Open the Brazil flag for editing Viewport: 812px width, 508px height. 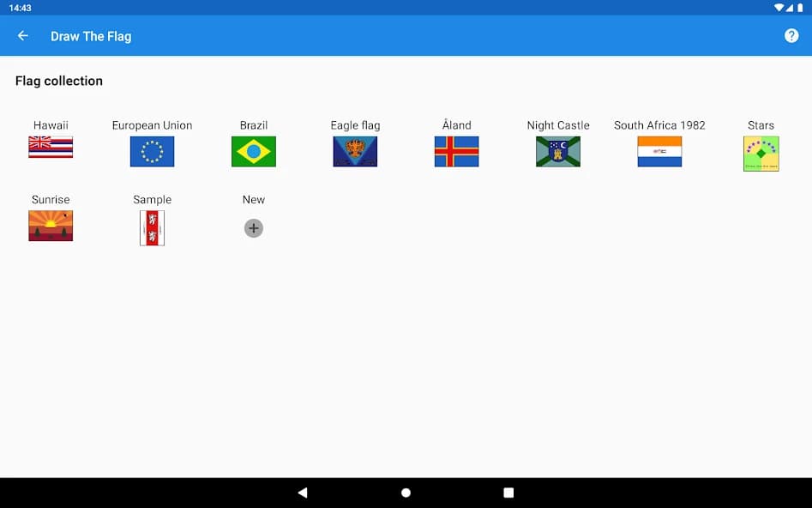point(253,151)
